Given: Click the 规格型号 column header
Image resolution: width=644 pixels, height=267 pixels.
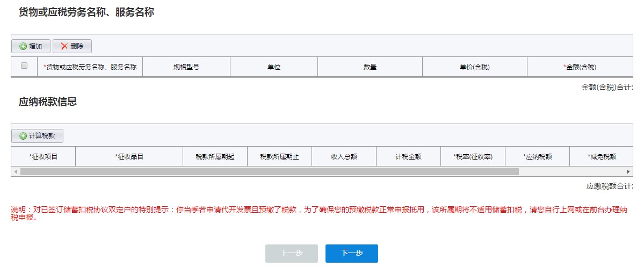Looking at the screenshot, I should [x=186, y=67].
